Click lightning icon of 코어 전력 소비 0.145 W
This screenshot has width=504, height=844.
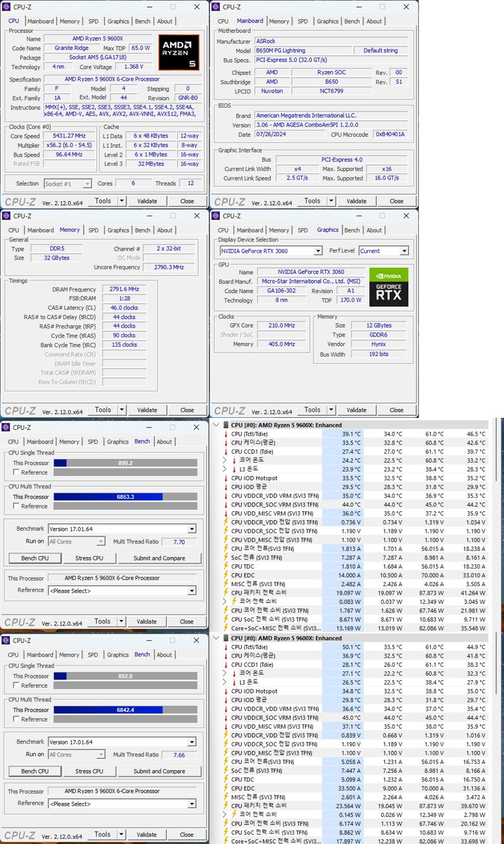[234, 814]
